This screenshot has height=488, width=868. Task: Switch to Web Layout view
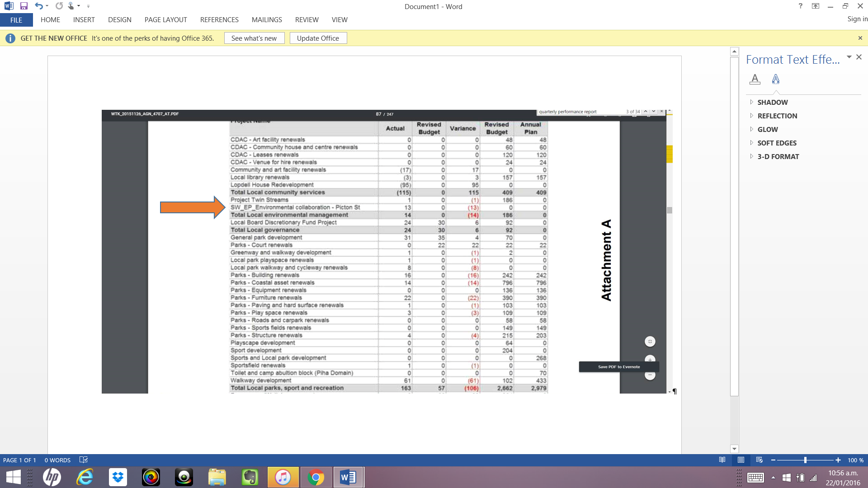coord(759,460)
